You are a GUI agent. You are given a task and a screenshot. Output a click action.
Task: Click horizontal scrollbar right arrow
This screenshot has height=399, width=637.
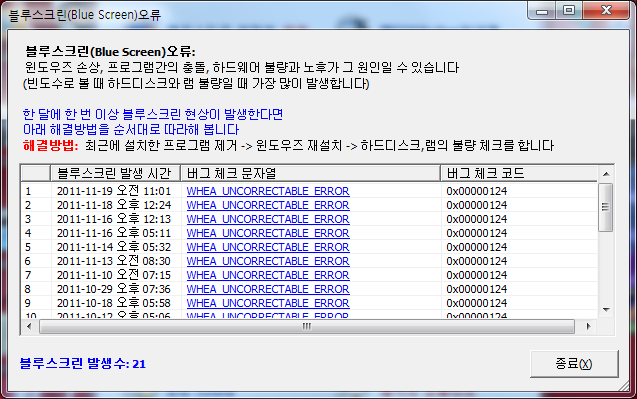(588, 326)
